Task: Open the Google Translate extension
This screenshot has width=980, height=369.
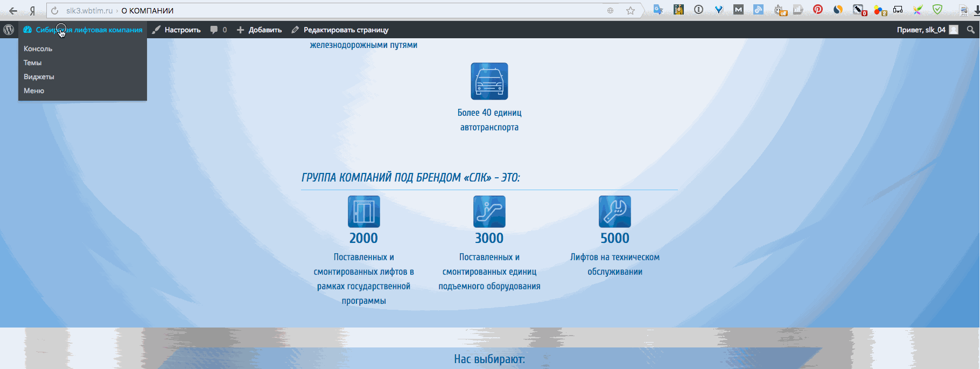Action: coord(658,10)
